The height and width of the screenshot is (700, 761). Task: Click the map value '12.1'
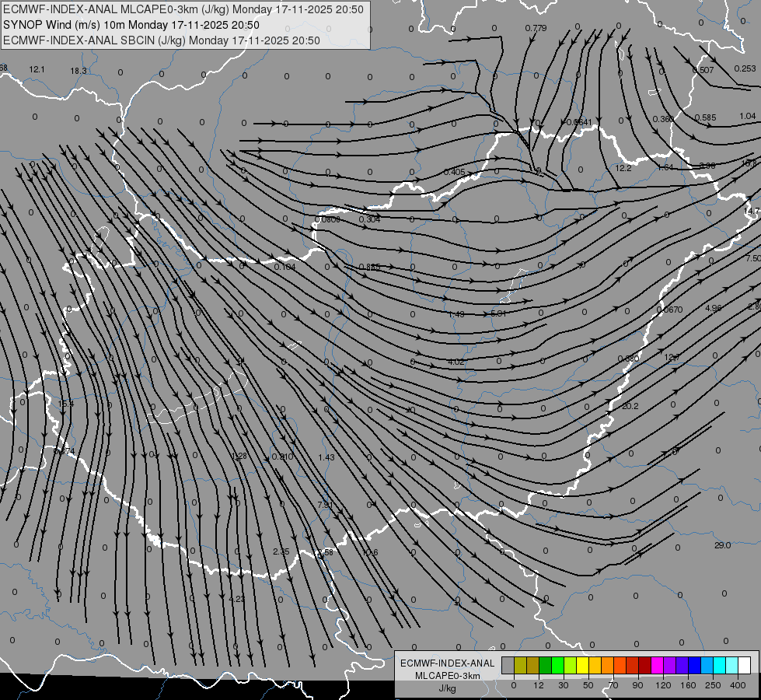[x=37, y=69]
